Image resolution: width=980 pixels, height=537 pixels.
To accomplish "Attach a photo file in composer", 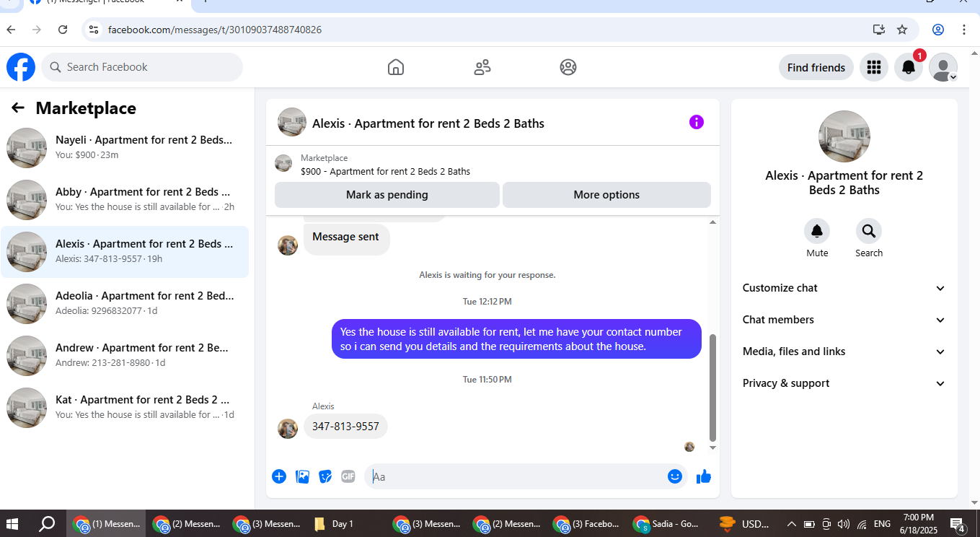I will [303, 476].
